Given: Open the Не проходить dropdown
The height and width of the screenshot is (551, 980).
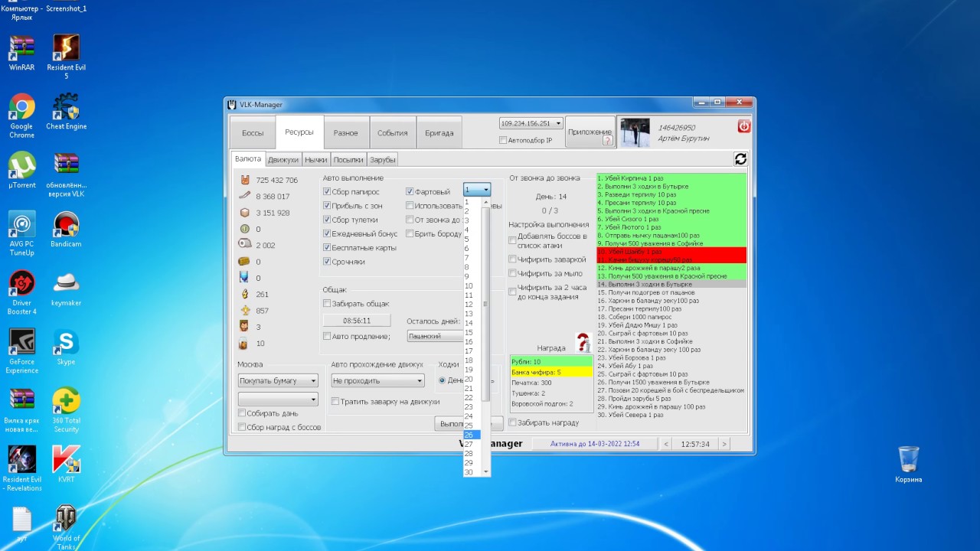Looking at the screenshot, I should 377,380.
